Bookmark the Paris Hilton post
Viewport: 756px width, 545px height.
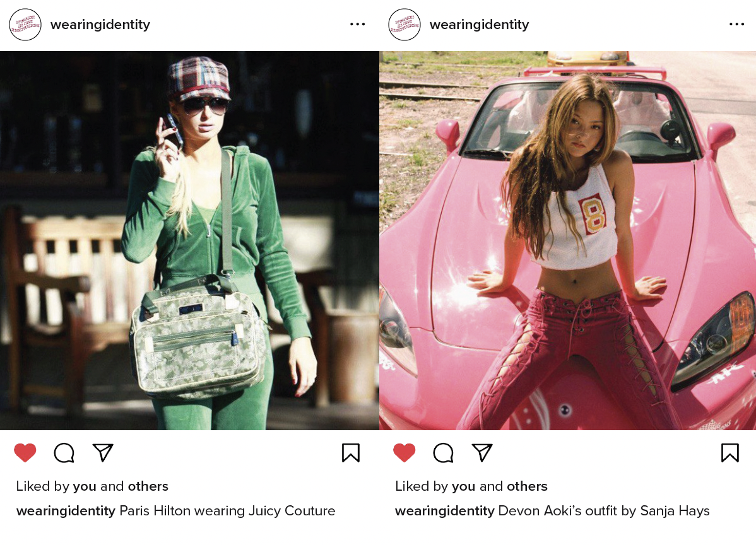[x=350, y=453]
